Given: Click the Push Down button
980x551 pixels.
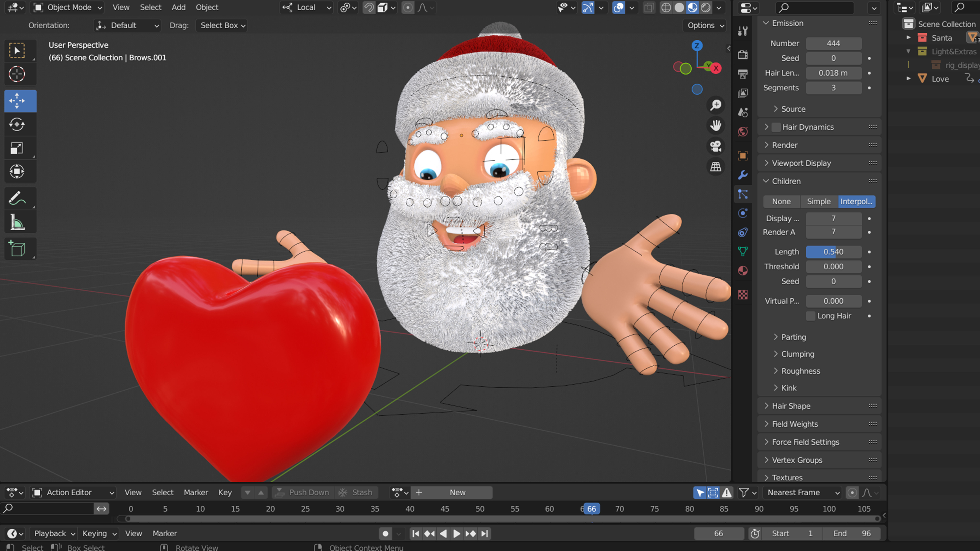Looking at the screenshot, I should point(303,493).
